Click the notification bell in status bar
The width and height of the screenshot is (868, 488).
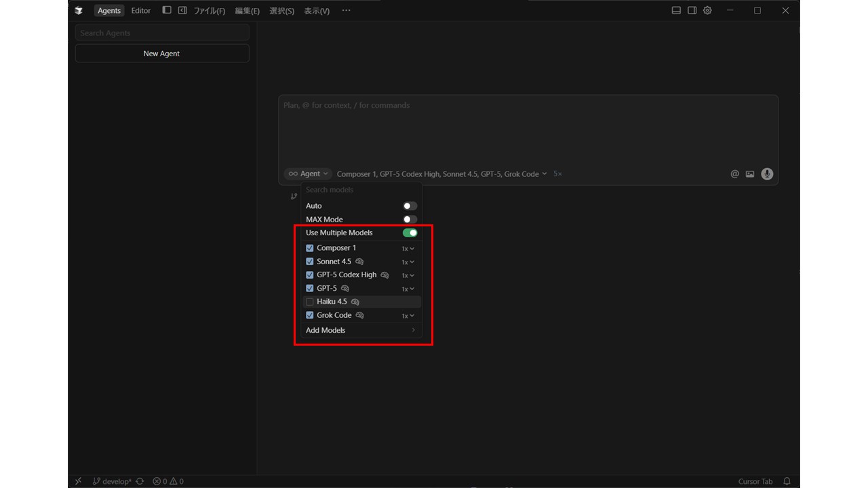tap(787, 481)
